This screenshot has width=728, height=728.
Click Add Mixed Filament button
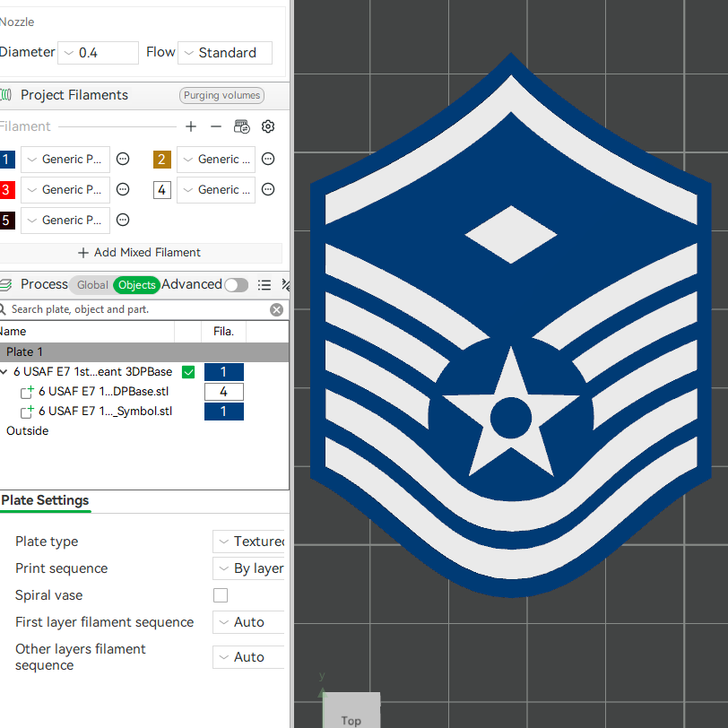pos(140,253)
